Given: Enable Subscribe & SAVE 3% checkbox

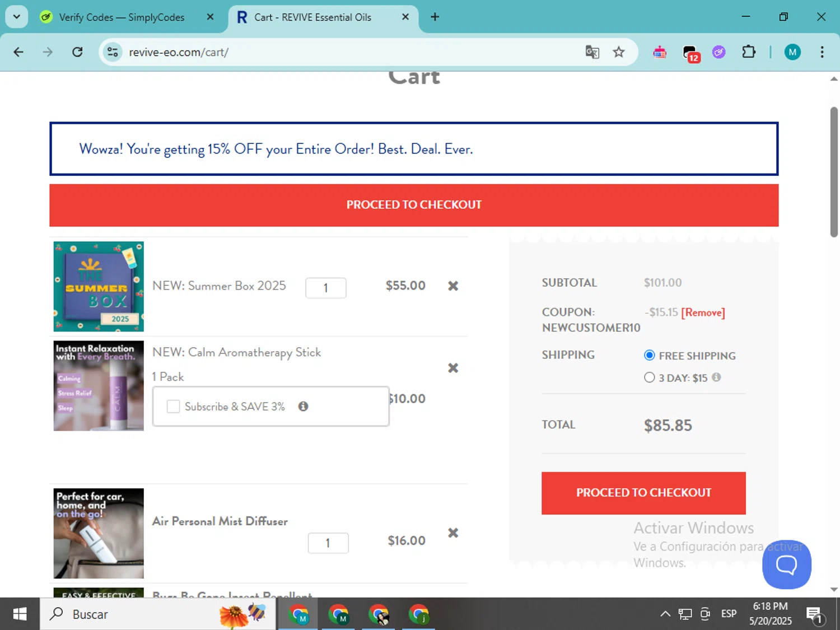Looking at the screenshot, I should click(173, 407).
